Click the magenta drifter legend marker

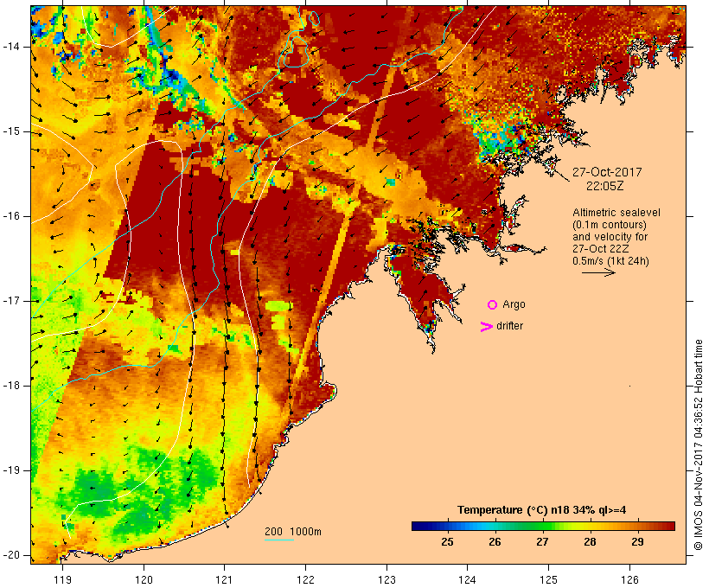[487, 327]
